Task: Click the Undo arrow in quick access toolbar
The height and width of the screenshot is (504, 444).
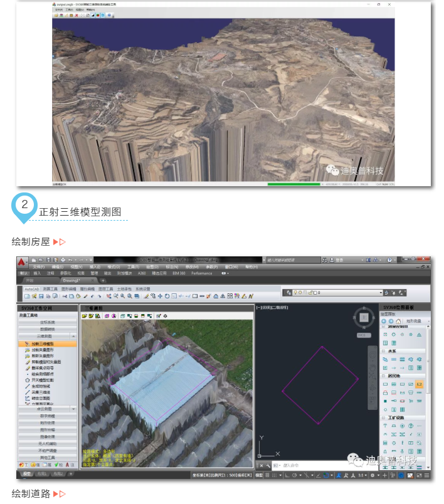Action: pos(70,260)
